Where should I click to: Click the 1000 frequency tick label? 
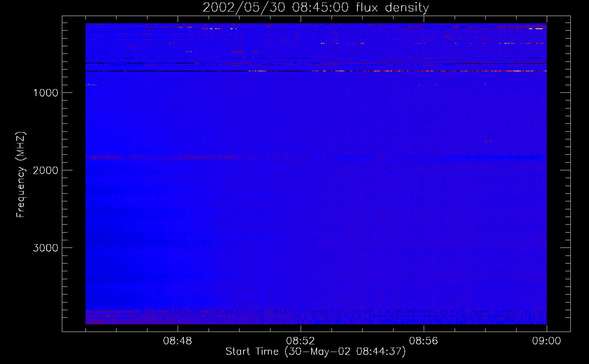point(46,93)
